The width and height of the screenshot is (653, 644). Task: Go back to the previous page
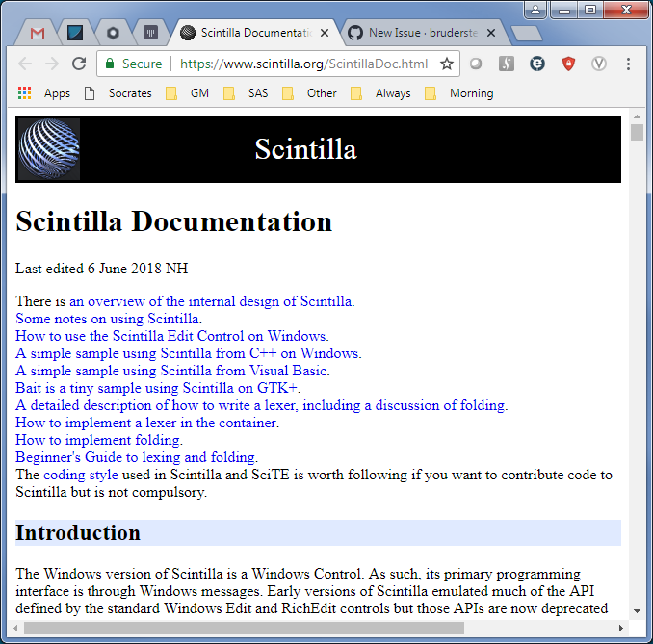[25, 64]
